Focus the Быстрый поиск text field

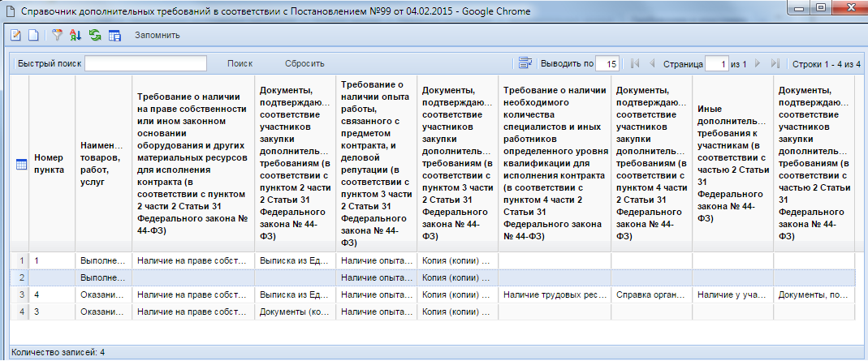(x=145, y=63)
